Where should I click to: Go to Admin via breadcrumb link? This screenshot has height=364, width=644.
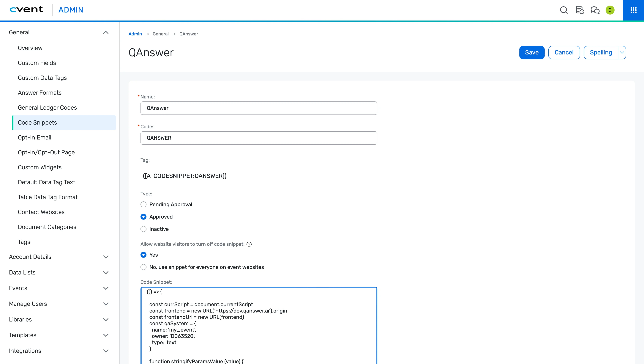pyautogui.click(x=135, y=34)
